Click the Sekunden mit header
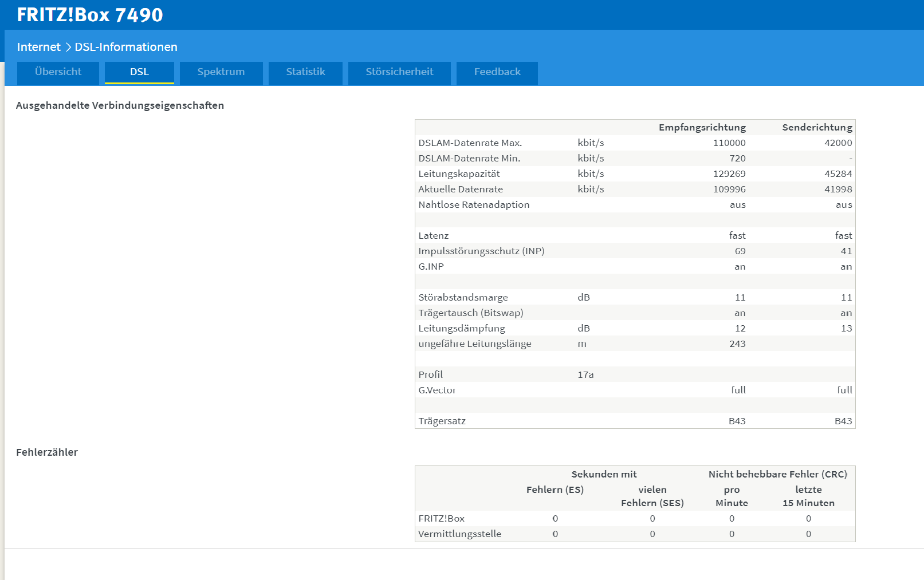Screen dimensions: 924x580 (604, 474)
